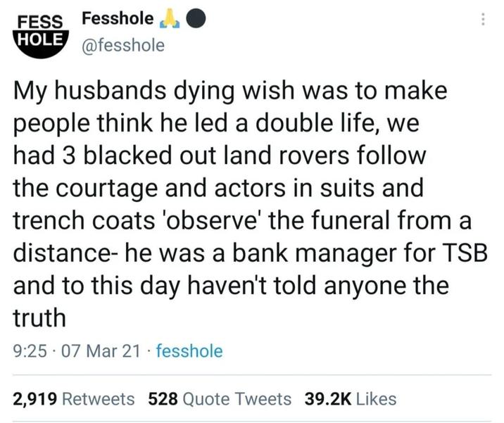Open the tweet's three-dot more options menu
This screenshot has height=423, width=504.
483,20
